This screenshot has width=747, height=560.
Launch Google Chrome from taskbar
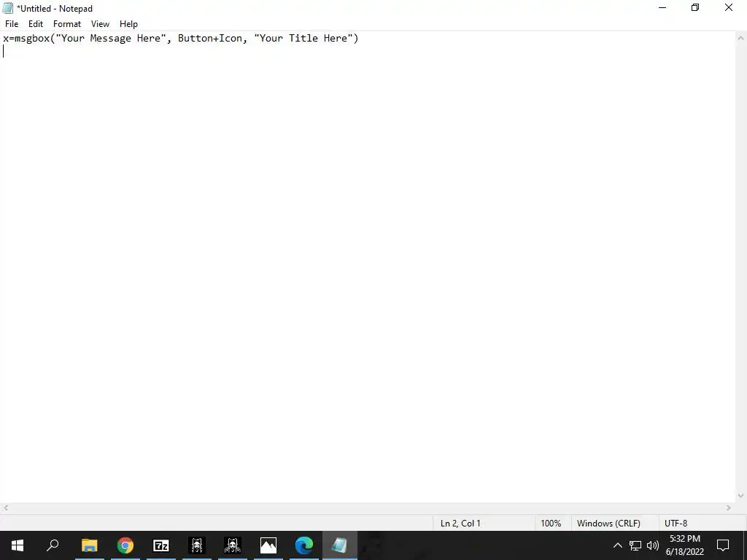tap(125, 545)
